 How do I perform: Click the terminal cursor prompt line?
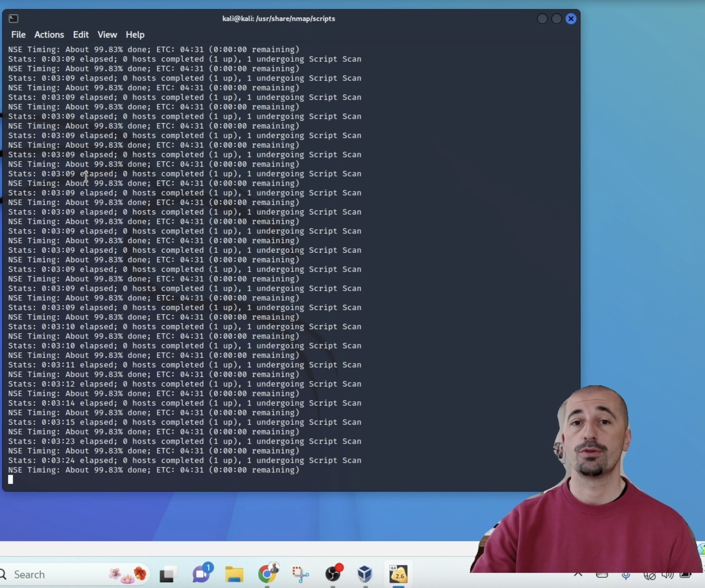[x=11, y=480]
